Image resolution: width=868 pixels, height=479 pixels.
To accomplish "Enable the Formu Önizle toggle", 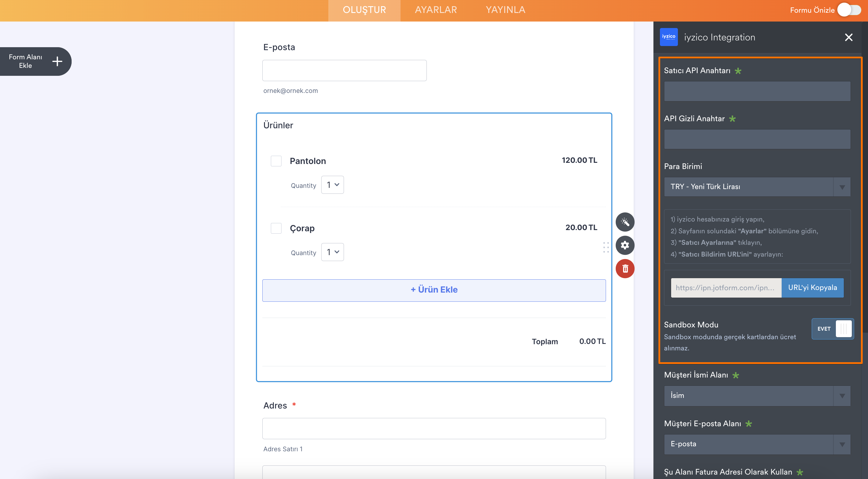I will click(x=849, y=10).
